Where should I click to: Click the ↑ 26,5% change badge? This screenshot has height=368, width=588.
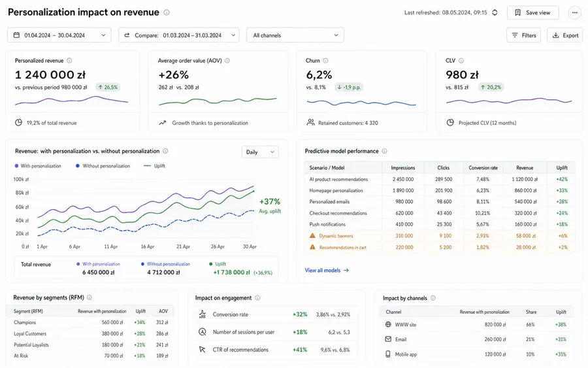tap(108, 88)
